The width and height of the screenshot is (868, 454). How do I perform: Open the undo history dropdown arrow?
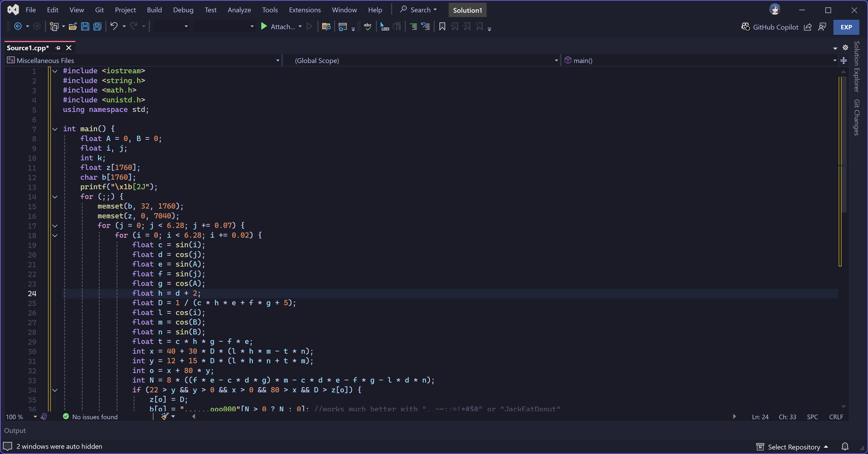(124, 26)
